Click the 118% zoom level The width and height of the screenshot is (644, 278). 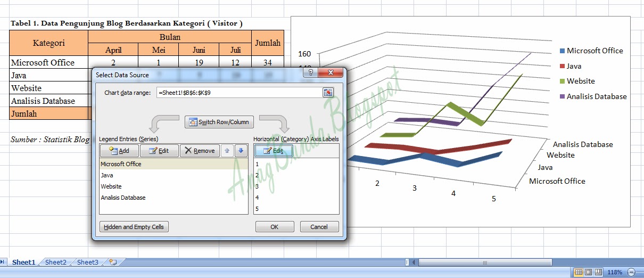click(x=615, y=272)
